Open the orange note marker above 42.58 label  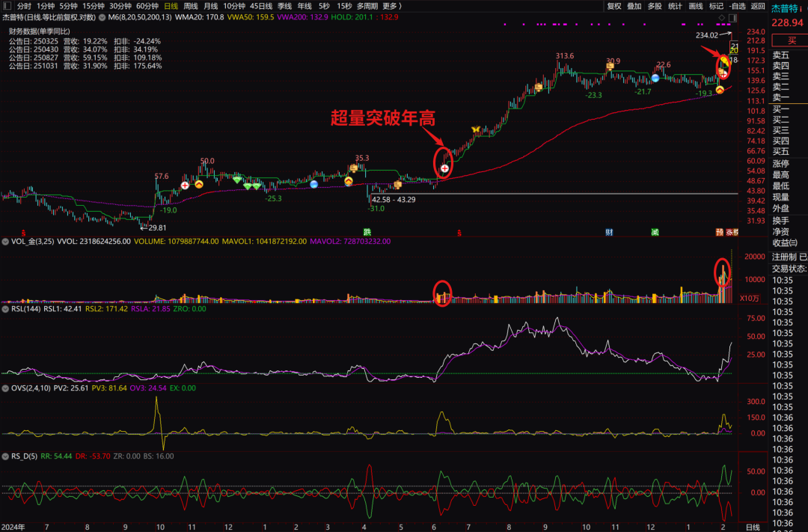point(398,184)
